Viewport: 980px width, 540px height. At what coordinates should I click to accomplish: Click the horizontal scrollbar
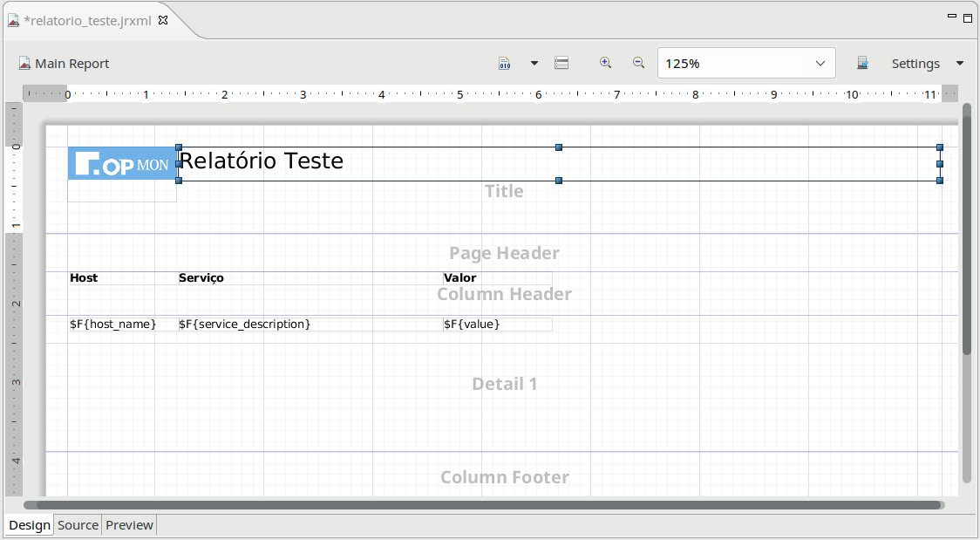[x=483, y=505]
